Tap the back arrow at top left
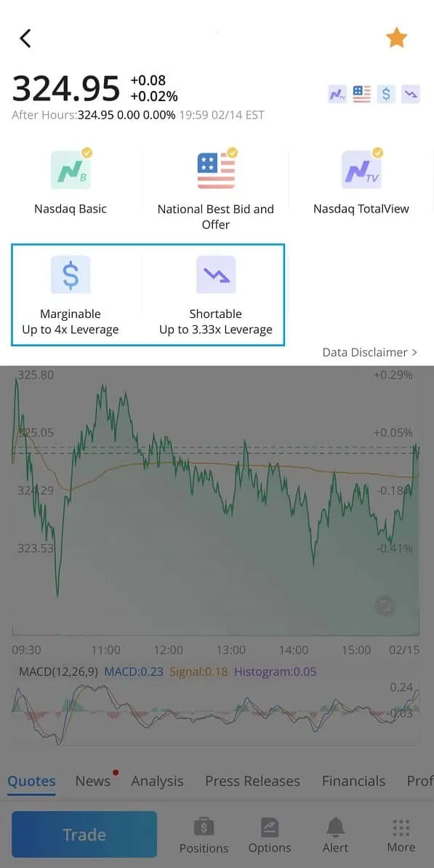This screenshot has height=868, width=434. coord(25,38)
